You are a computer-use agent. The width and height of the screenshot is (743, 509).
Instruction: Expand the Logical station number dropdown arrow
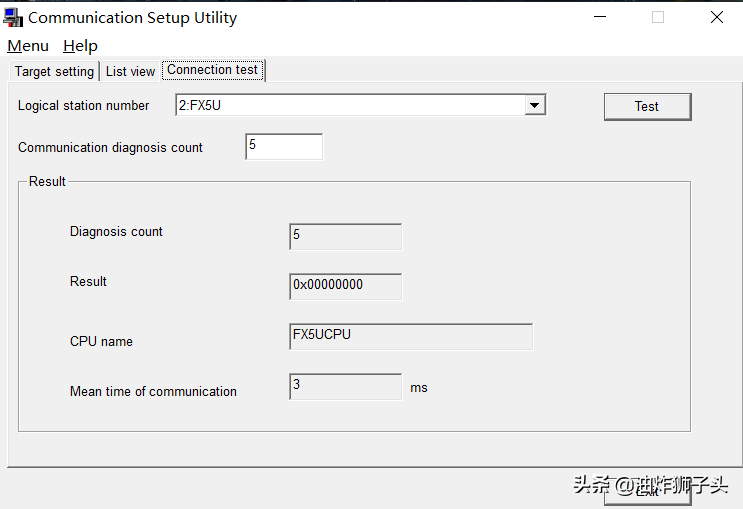pos(535,105)
